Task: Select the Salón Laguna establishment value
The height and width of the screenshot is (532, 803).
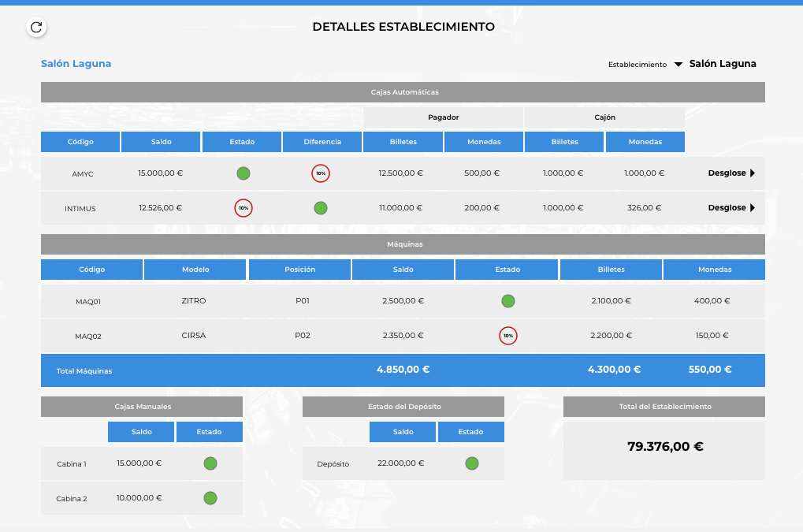Action: (723, 64)
